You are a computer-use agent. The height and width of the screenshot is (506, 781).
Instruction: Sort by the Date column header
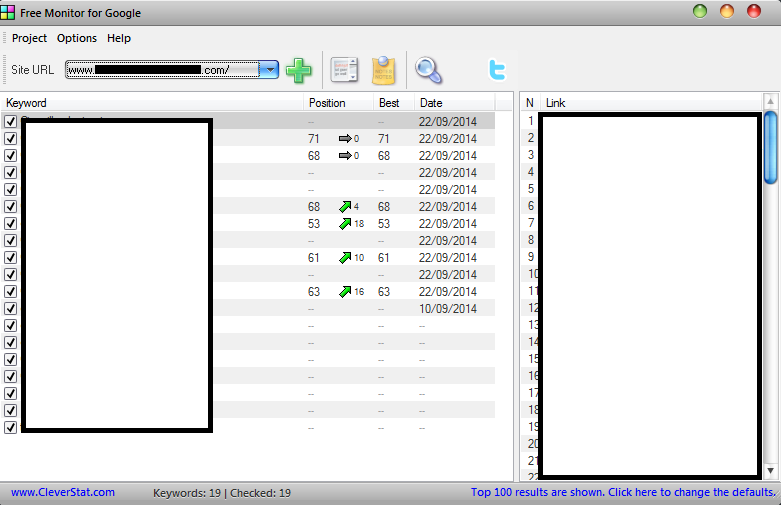point(455,103)
